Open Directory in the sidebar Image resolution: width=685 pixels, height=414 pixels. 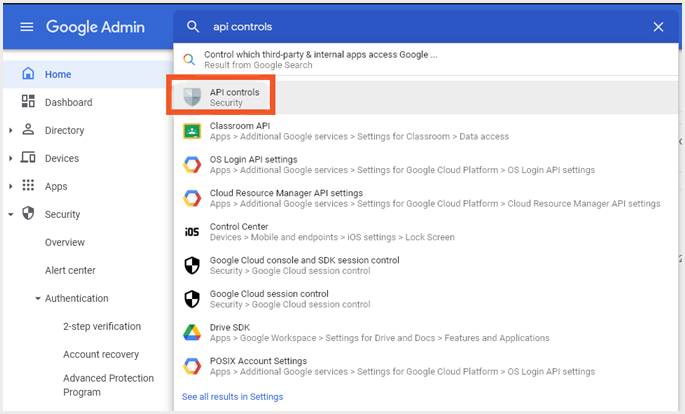(x=64, y=131)
